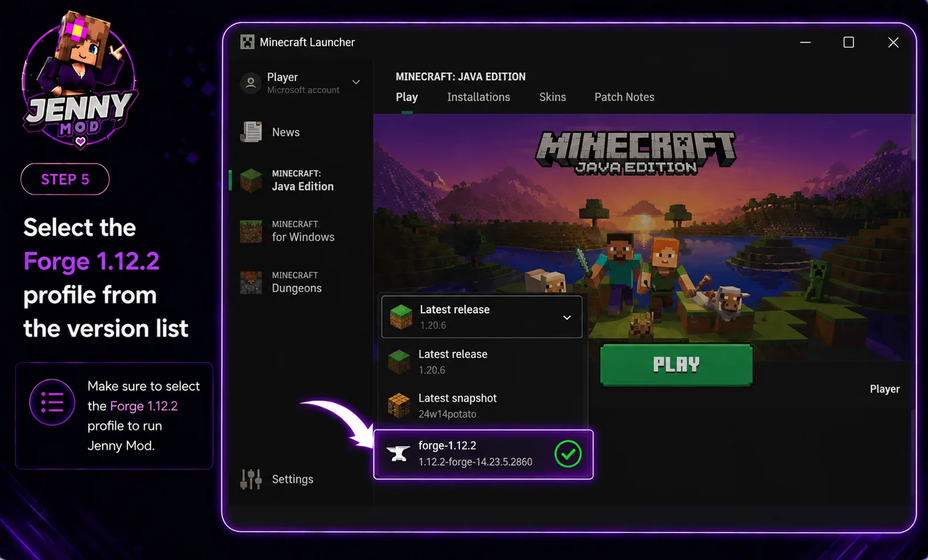The width and height of the screenshot is (928, 560).
Task: Open Settings via the sliders icon
Action: 251,479
